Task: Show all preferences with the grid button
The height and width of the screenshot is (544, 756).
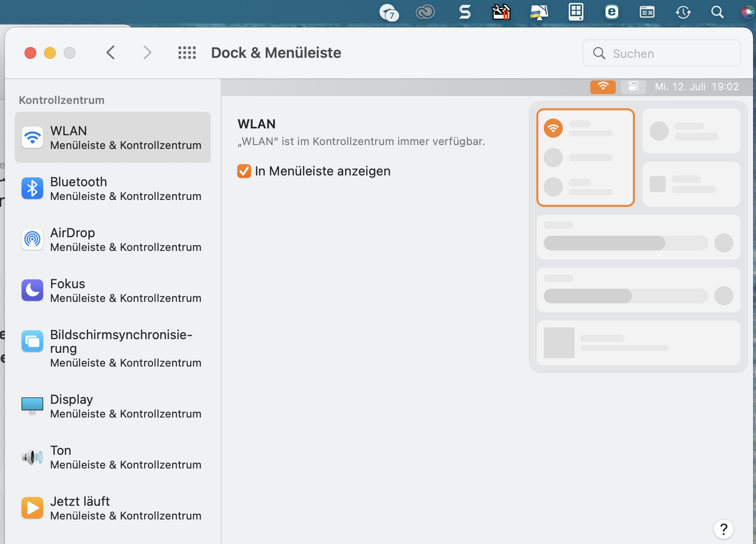Action: [187, 52]
